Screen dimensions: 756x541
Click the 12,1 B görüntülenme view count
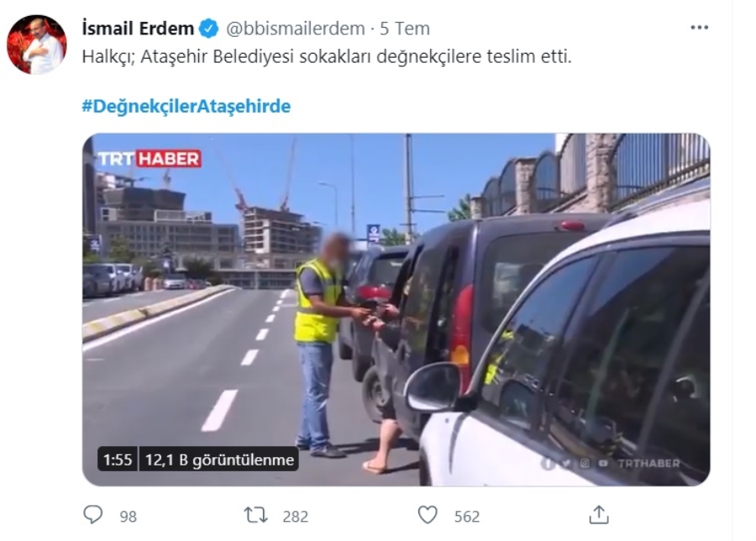(219, 460)
